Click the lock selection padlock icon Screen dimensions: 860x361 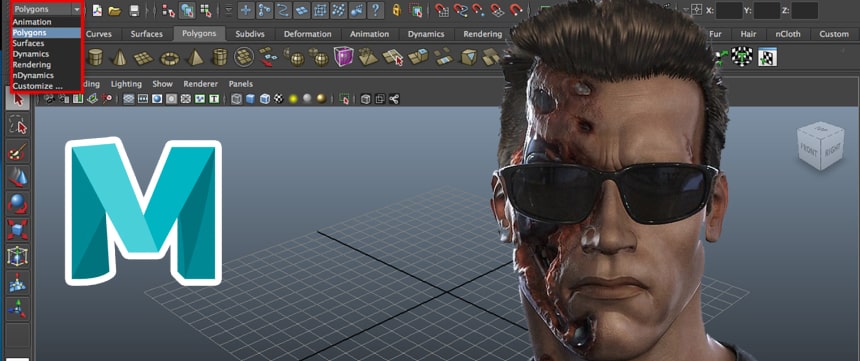[x=397, y=10]
